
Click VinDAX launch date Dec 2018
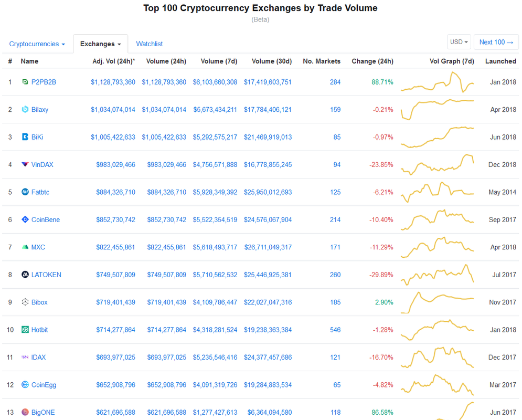(503, 164)
